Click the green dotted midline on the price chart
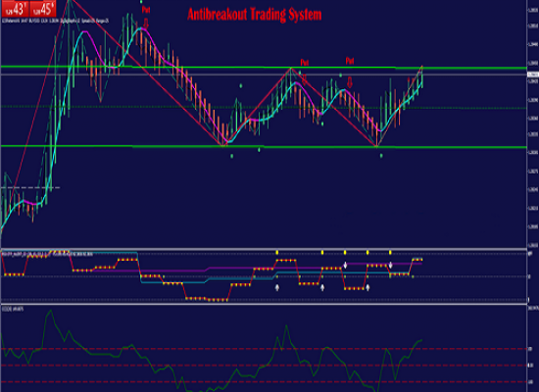The image size is (539, 392). 264,108
